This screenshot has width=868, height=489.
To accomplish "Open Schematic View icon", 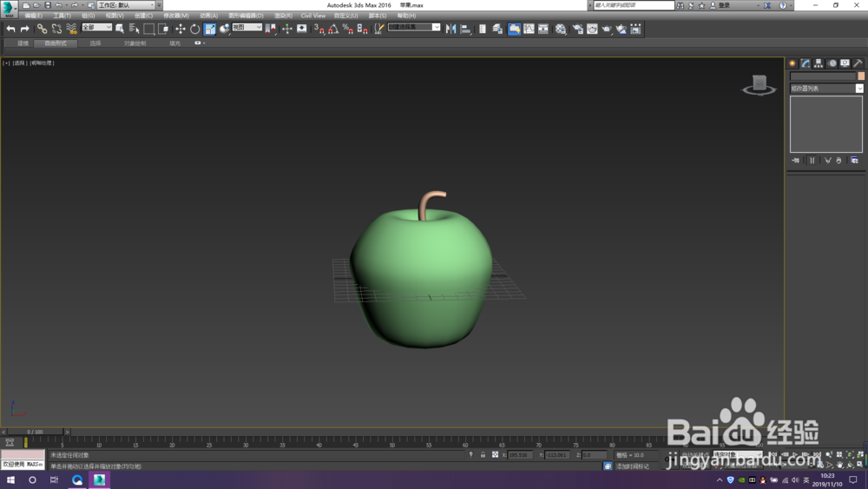I will point(543,29).
